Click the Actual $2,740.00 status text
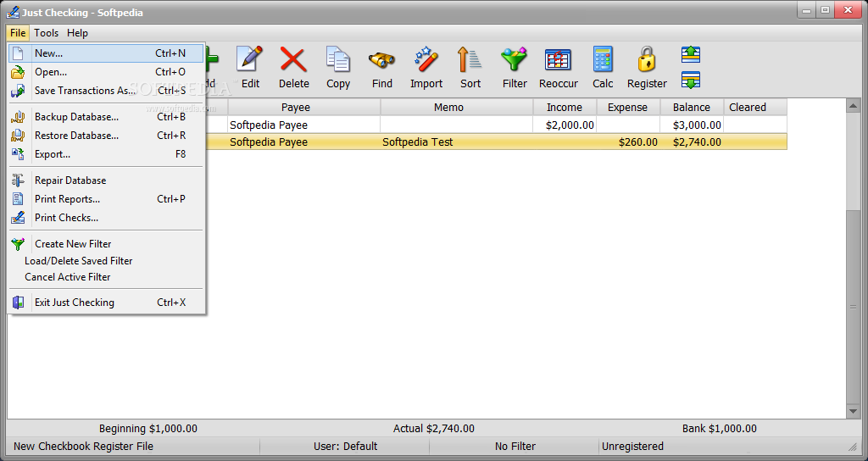 pyautogui.click(x=433, y=428)
